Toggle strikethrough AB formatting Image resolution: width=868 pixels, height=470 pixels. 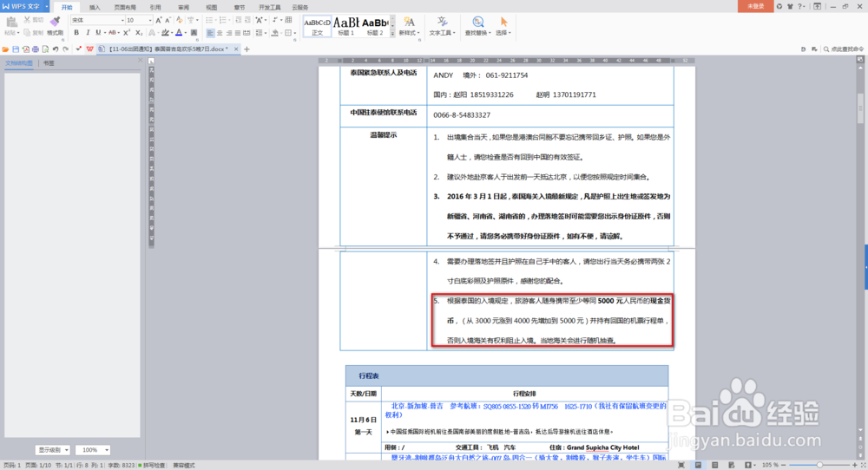pos(112,33)
